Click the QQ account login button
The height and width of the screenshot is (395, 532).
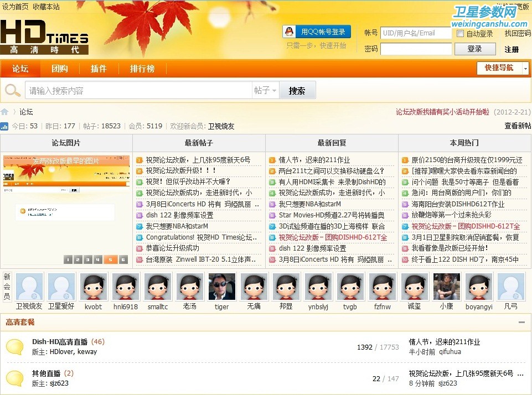point(317,32)
